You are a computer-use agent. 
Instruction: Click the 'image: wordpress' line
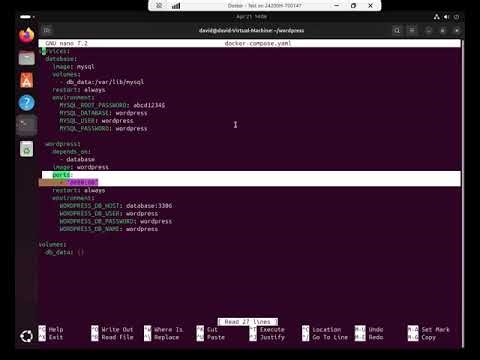80,167
